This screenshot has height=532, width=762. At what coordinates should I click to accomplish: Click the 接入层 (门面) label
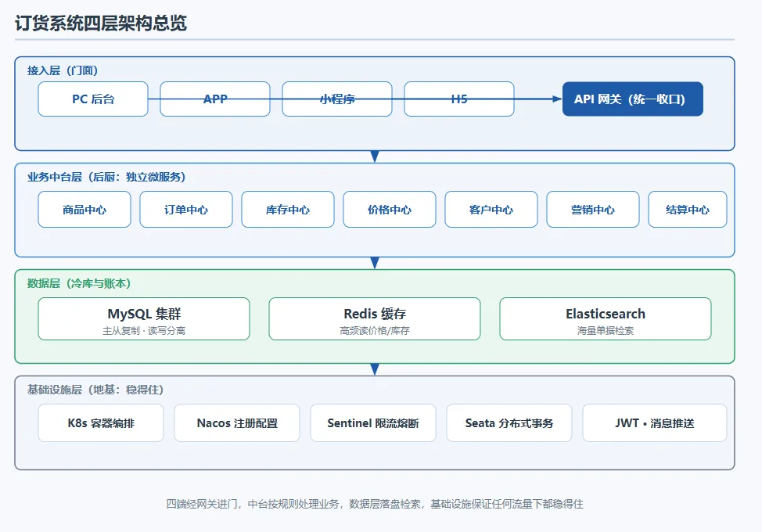[x=63, y=70]
